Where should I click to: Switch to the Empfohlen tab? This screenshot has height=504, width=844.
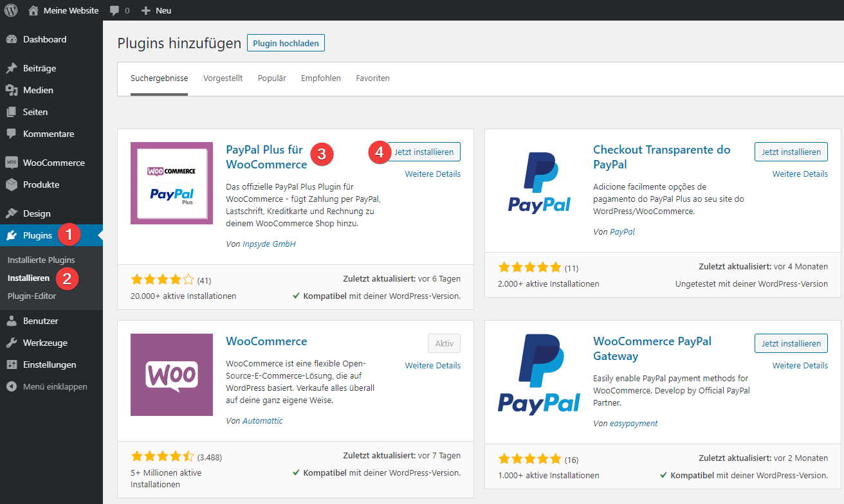click(321, 78)
